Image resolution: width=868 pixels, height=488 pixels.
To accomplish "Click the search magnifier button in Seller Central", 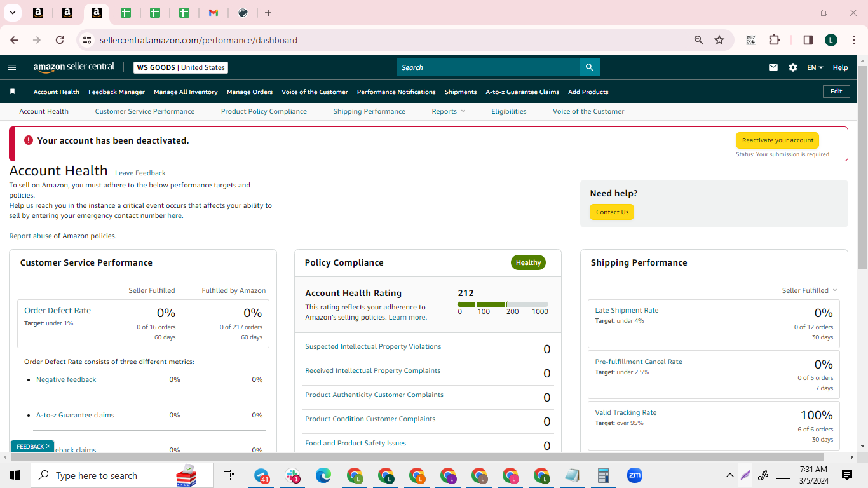I will click(589, 67).
